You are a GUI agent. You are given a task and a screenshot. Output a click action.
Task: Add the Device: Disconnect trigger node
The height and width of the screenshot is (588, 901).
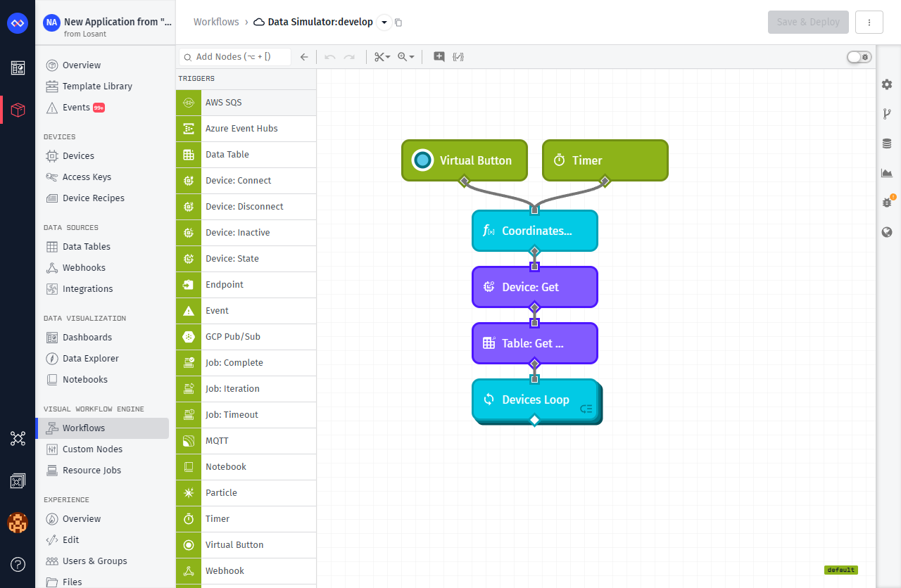tap(246, 207)
